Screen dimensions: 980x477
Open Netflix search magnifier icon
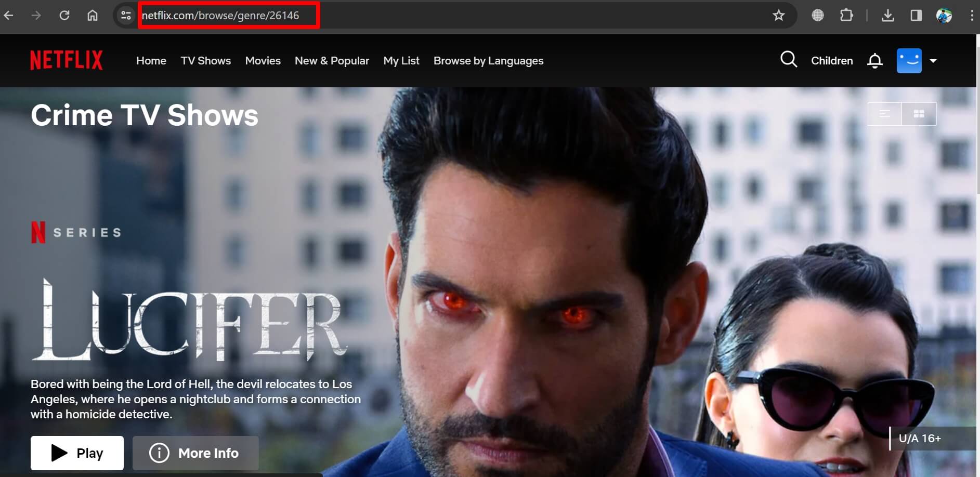[789, 60]
